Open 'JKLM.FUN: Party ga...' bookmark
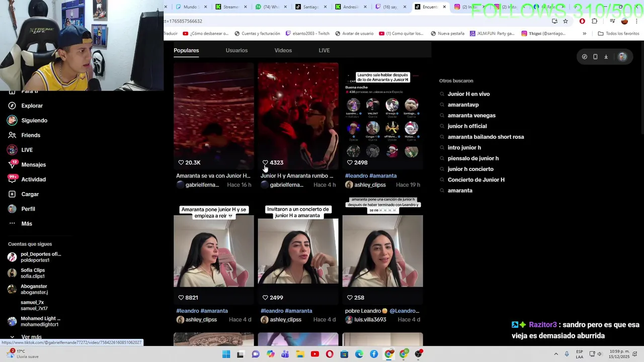Screen dimensions: 644x362 point(492,34)
